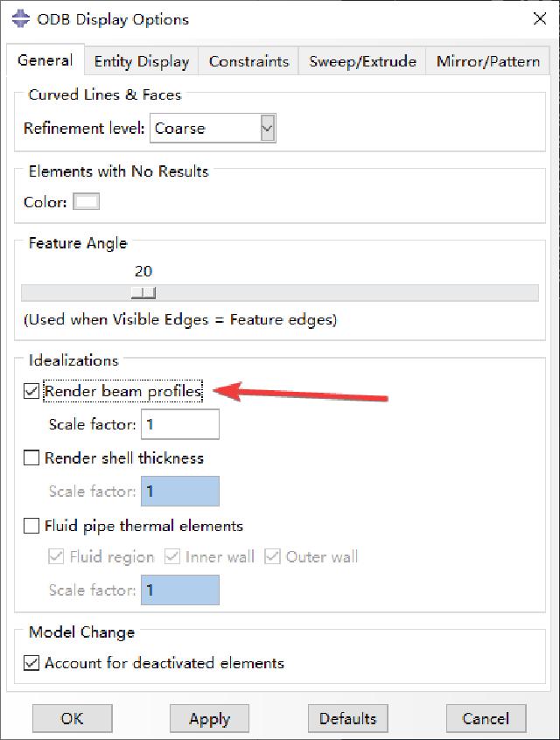Click the Apply button

[210, 718]
